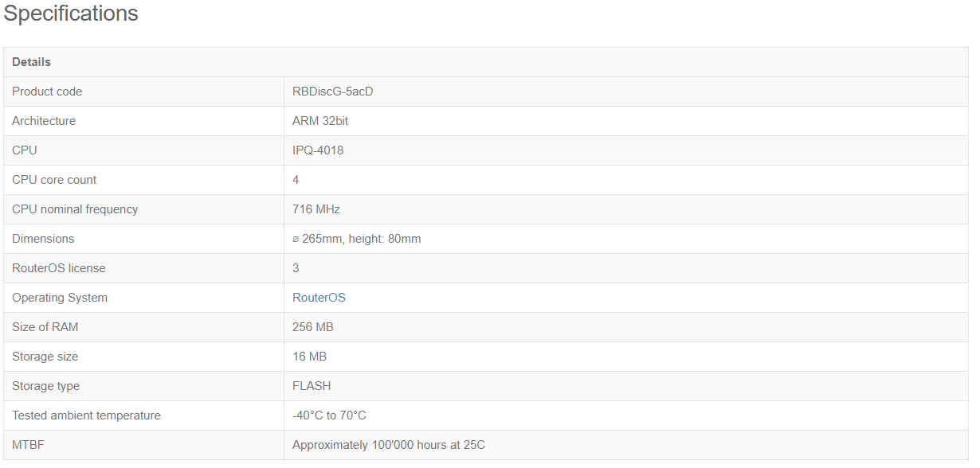Image resolution: width=980 pixels, height=468 pixels.
Task: Click the 716 MHz frequency value
Action: point(316,209)
